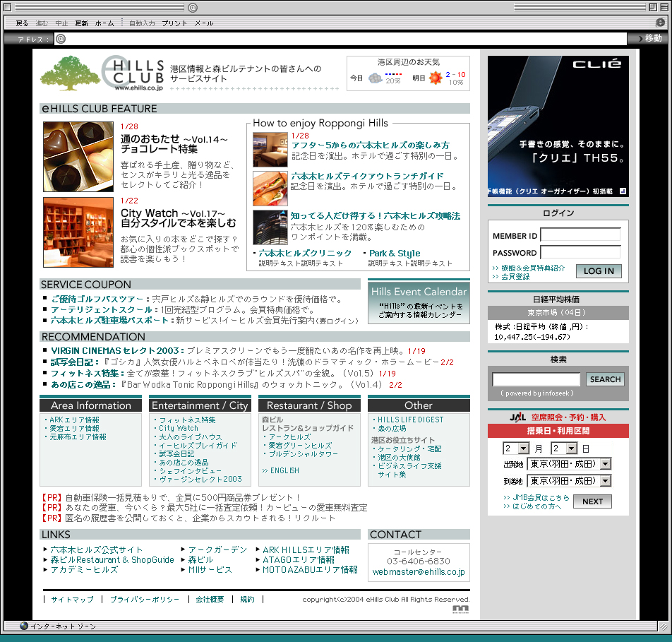Open the JMB会員はこちら link
This screenshot has height=642, width=672.
[x=541, y=497]
